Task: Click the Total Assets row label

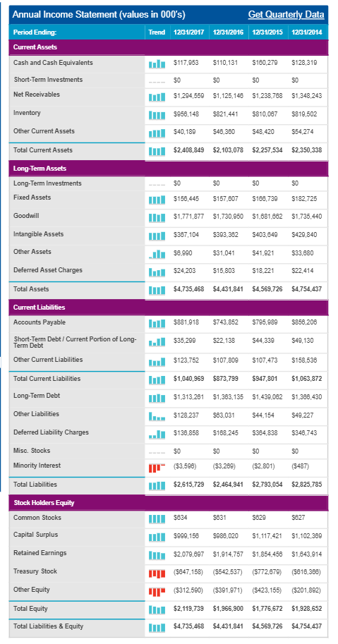Action: tap(31, 289)
